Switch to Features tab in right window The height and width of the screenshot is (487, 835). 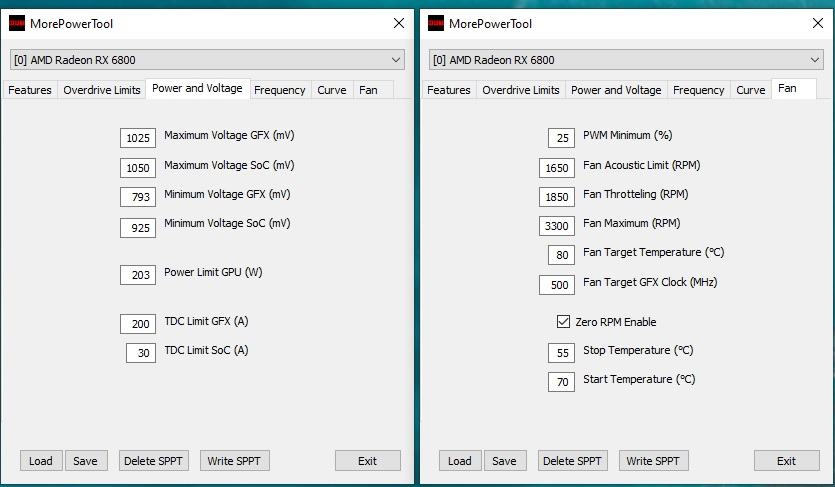coord(449,90)
